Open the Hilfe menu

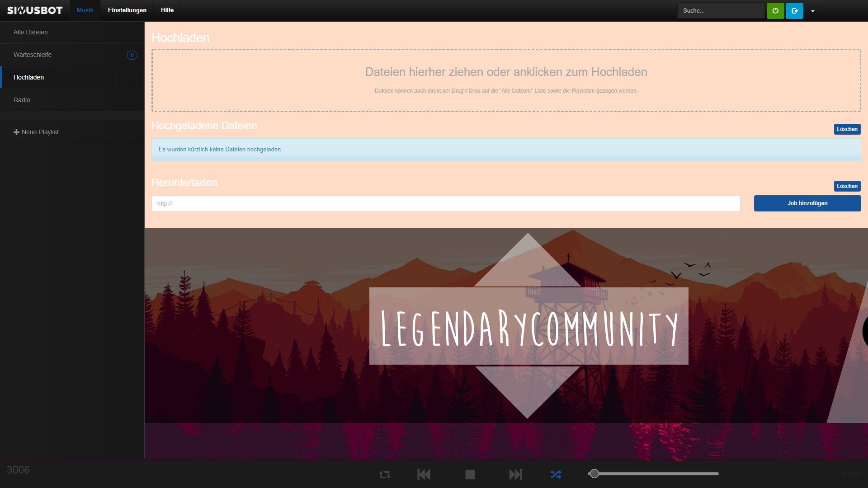pyautogui.click(x=167, y=10)
